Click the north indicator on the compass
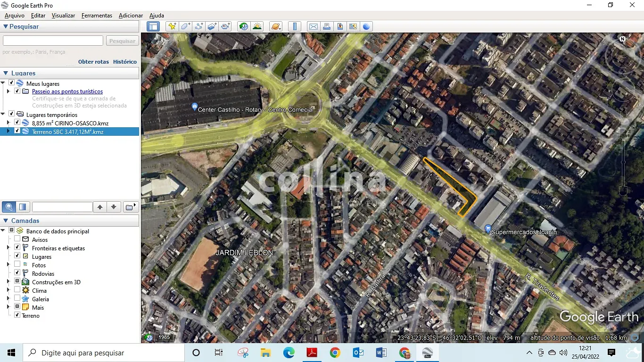 [623, 39]
